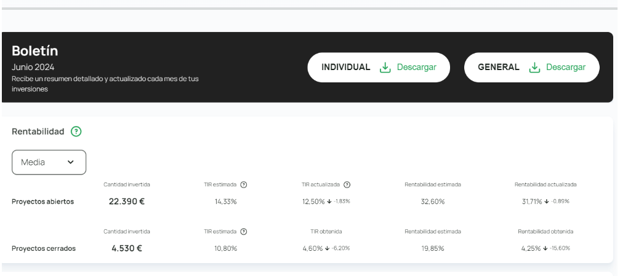
Task: Click the 4.530 € invested amount
Action: click(x=127, y=248)
